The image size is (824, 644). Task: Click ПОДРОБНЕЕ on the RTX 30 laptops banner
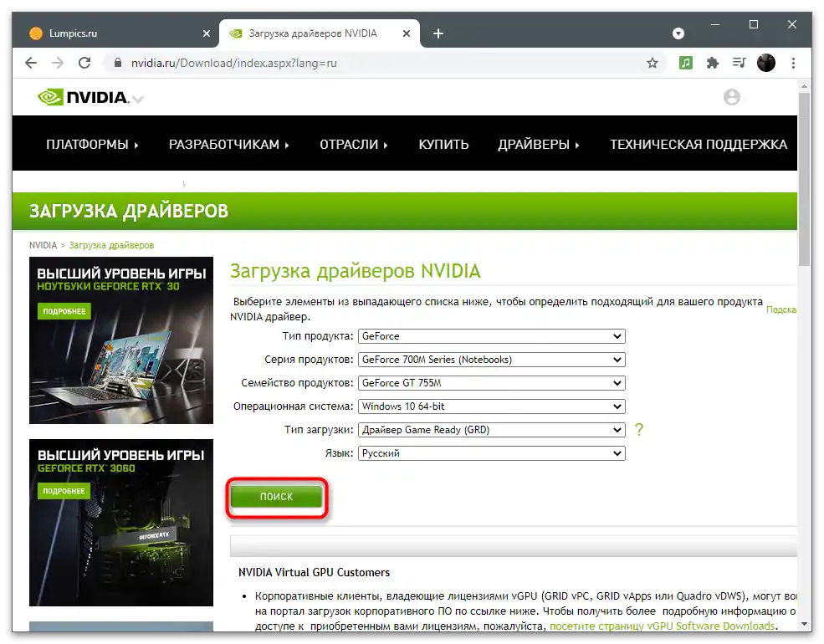click(x=64, y=311)
